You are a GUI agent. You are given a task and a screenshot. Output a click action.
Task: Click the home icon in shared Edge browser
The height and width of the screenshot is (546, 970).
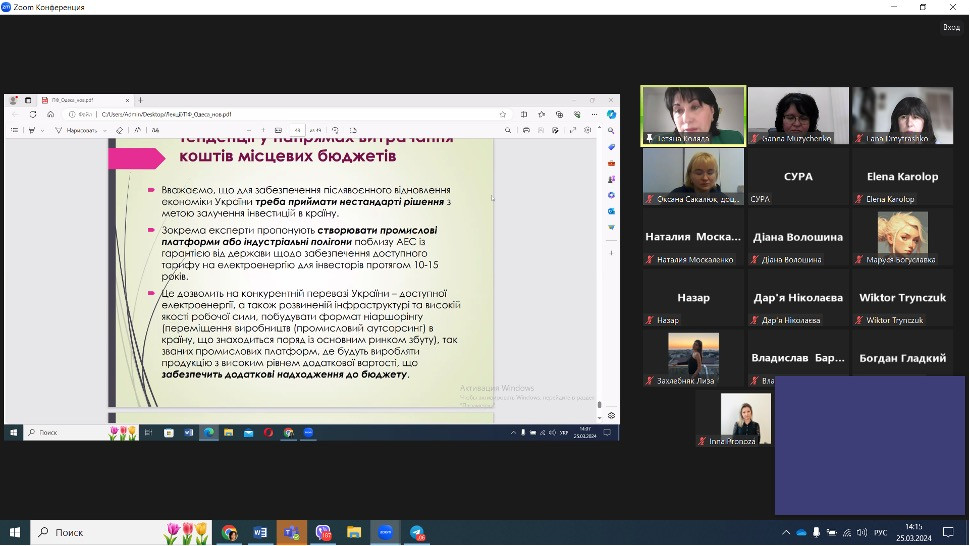click(x=51, y=114)
